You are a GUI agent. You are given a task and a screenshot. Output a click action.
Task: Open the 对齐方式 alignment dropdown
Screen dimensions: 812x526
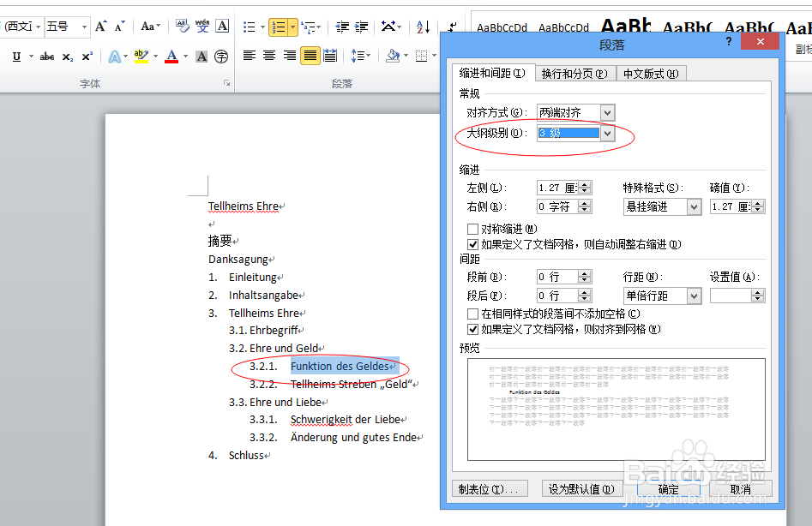[x=606, y=112]
